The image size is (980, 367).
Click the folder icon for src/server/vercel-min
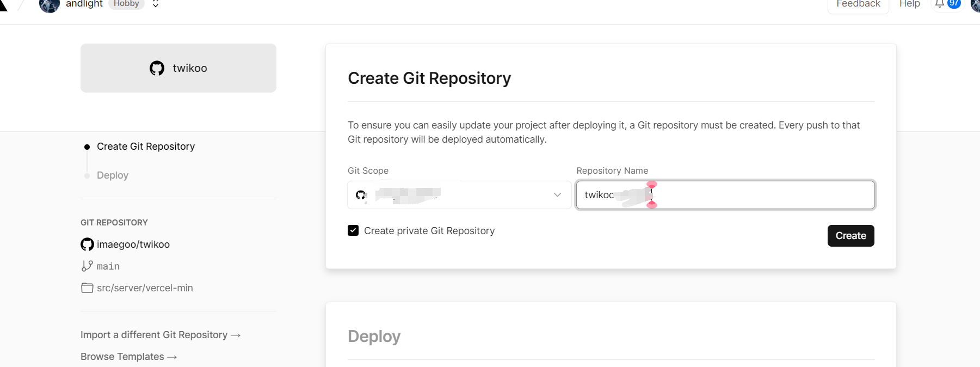[87, 288]
